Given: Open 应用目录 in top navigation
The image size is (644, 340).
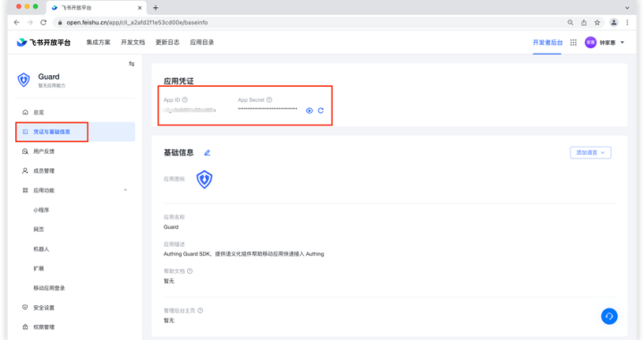Looking at the screenshot, I should (x=201, y=42).
